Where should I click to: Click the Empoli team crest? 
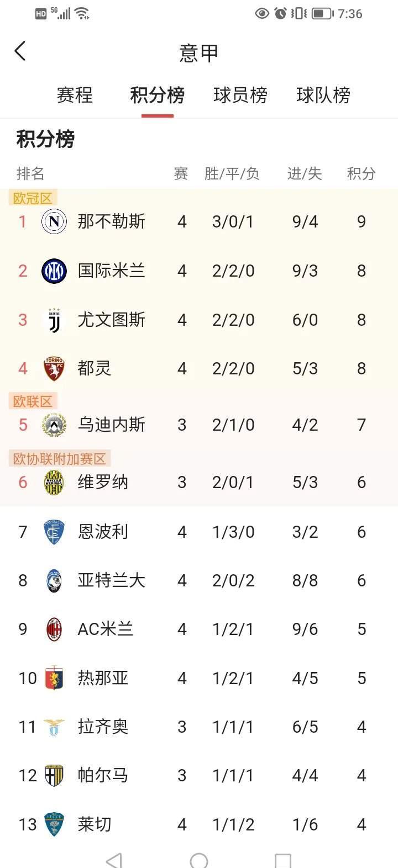[54, 531]
